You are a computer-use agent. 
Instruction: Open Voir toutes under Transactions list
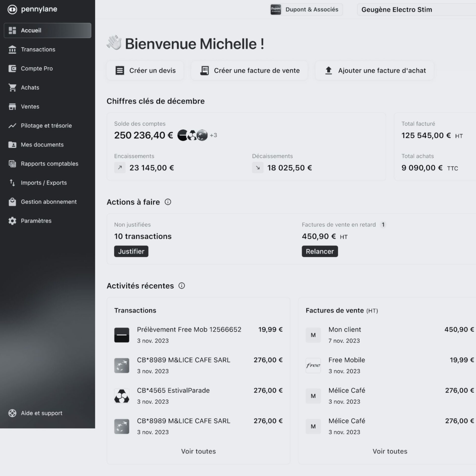tap(198, 451)
